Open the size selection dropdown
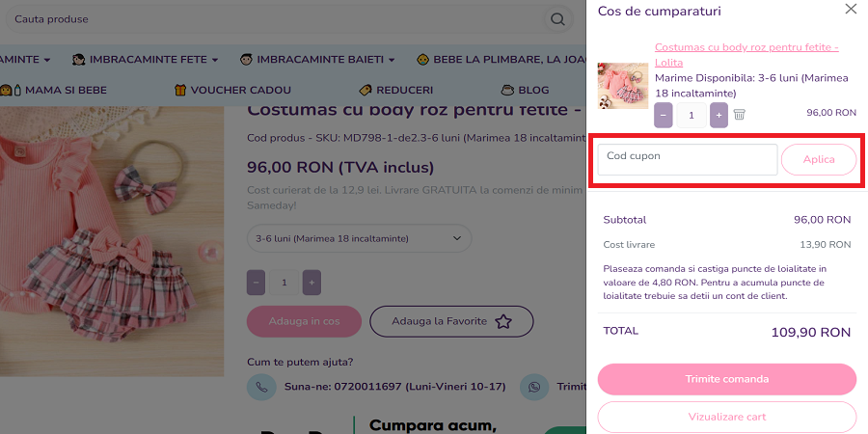Viewport: 868px width, 434px height. pos(359,238)
